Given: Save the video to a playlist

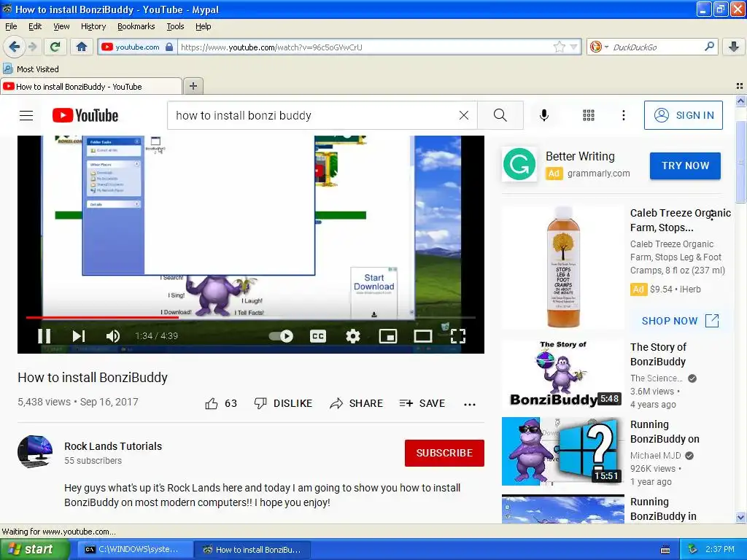Looking at the screenshot, I should pyautogui.click(x=422, y=403).
